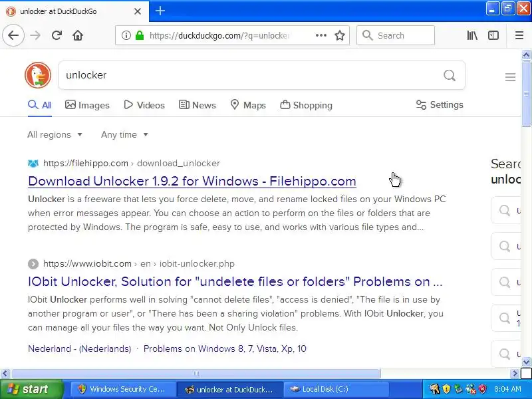
Task: Switch to Local Disk (C:) taskbar window
Action: pos(336,389)
